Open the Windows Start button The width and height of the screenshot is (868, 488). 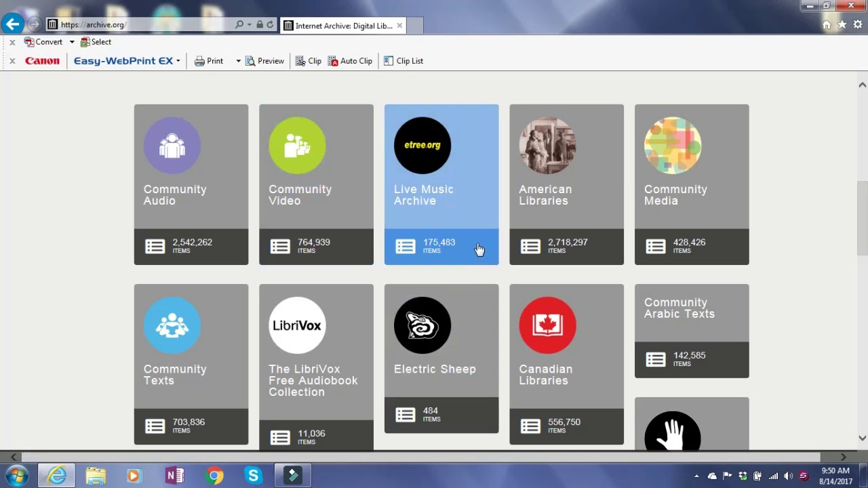tap(17, 476)
